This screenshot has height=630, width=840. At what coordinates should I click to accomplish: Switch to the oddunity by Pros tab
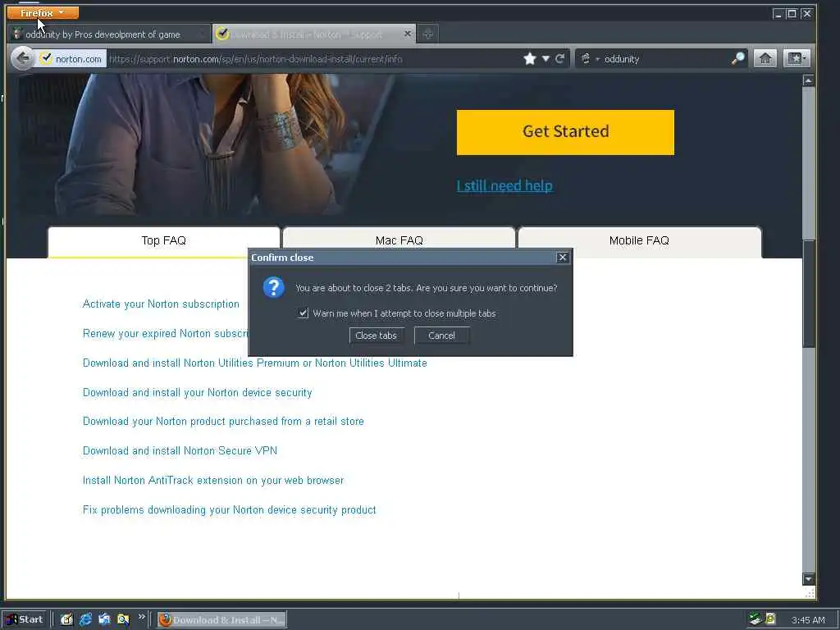[x=109, y=34]
